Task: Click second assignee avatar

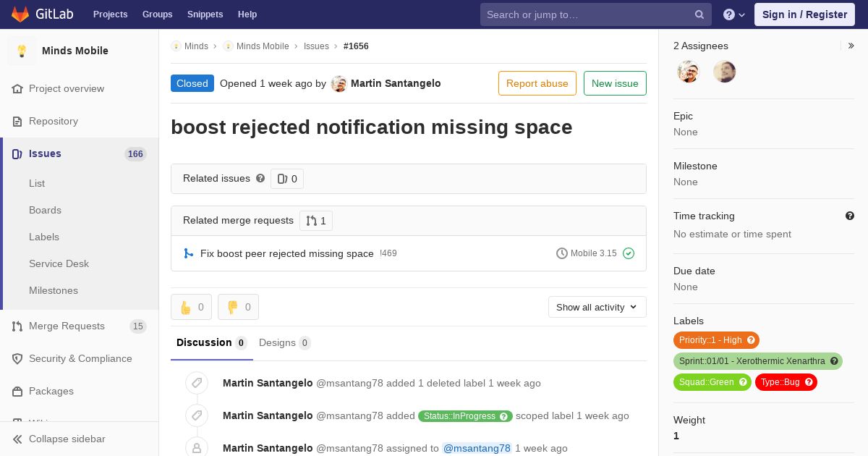Action: point(725,72)
